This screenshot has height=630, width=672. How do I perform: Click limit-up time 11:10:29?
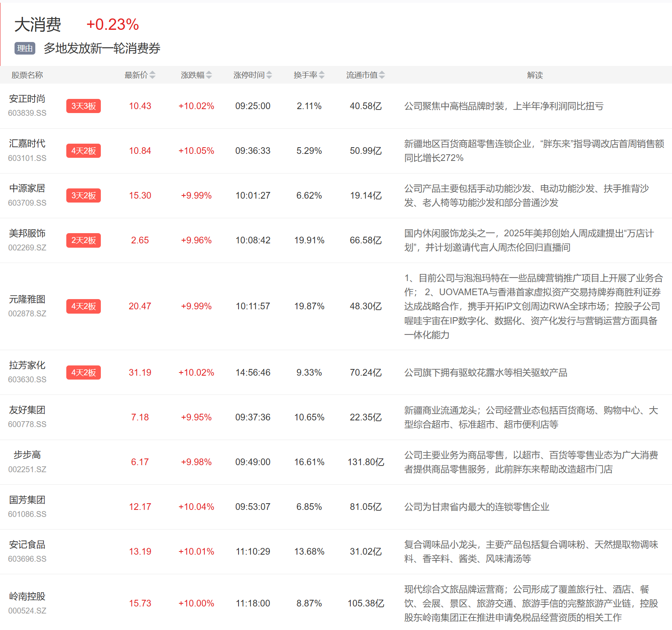click(x=253, y=551)
